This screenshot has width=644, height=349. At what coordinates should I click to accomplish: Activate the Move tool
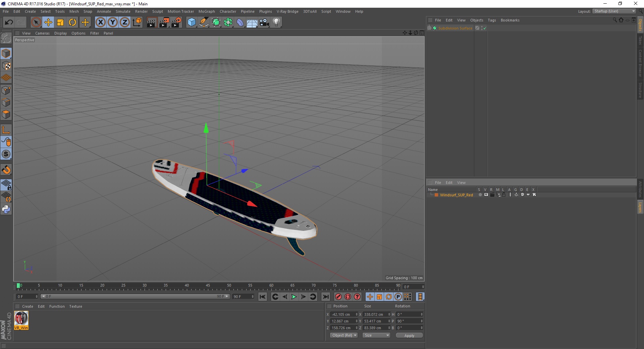(48, 22)
